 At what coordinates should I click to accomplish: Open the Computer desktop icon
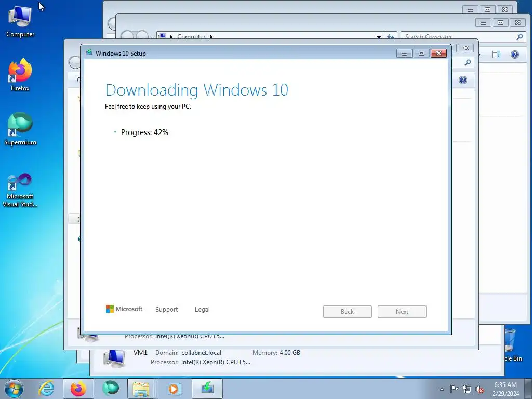[20, 22]
